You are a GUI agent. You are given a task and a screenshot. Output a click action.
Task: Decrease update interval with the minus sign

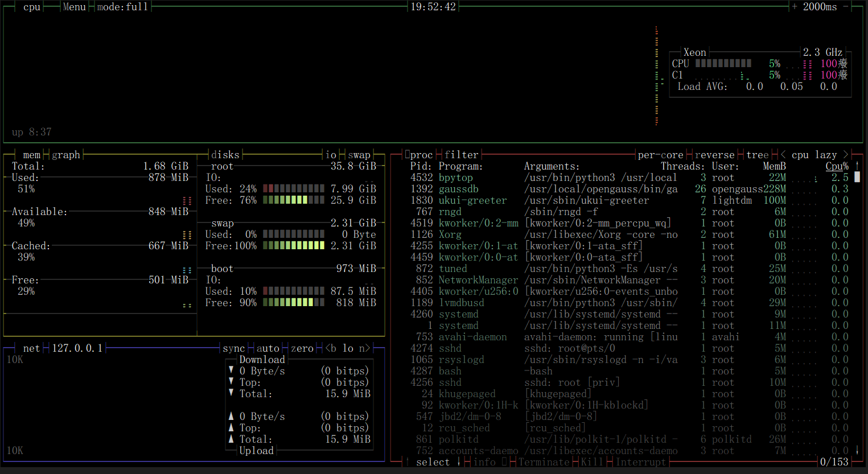coord(846,7)
